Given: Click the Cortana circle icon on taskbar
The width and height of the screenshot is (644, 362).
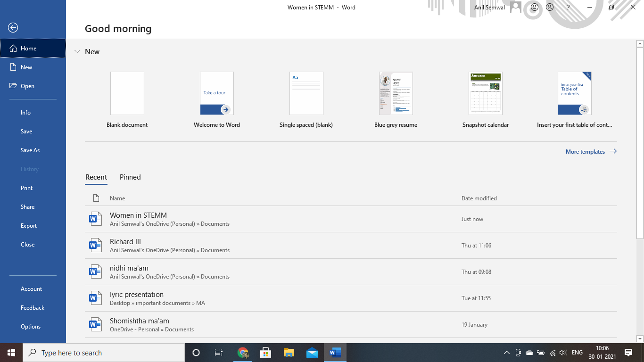Looking at the screenshot, I should (196, 353).
